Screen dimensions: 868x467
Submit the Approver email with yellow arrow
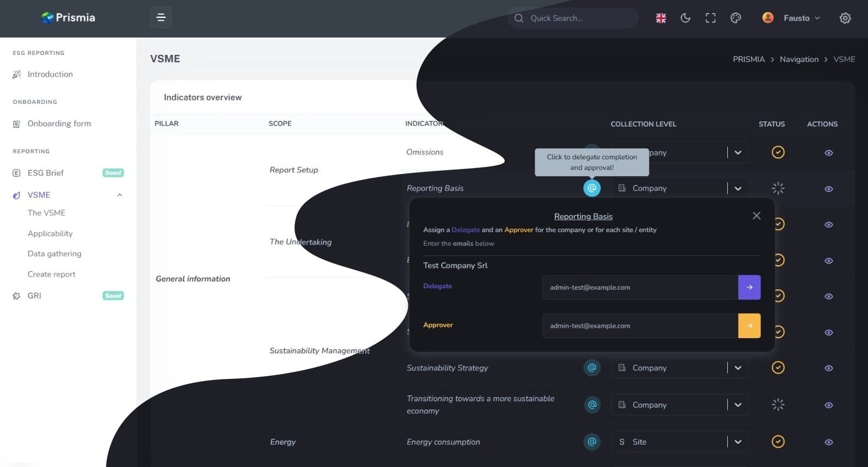[x=749, y=326]
